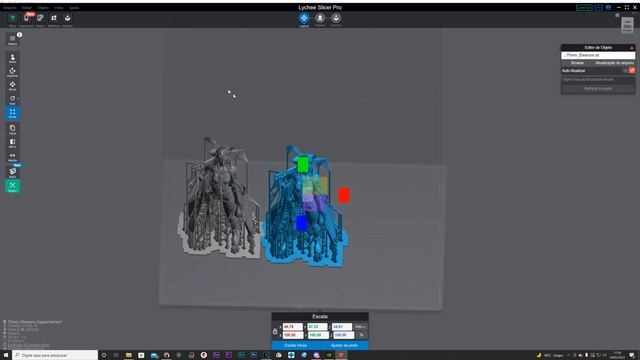Screen dimensions: 640x360
Task: Click the green scale gizmo handle
Action: (303, 164)
